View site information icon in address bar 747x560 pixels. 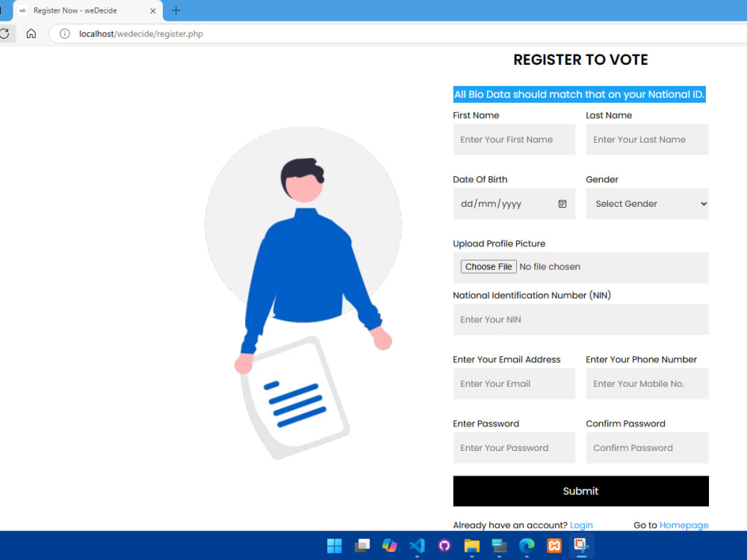65,34
